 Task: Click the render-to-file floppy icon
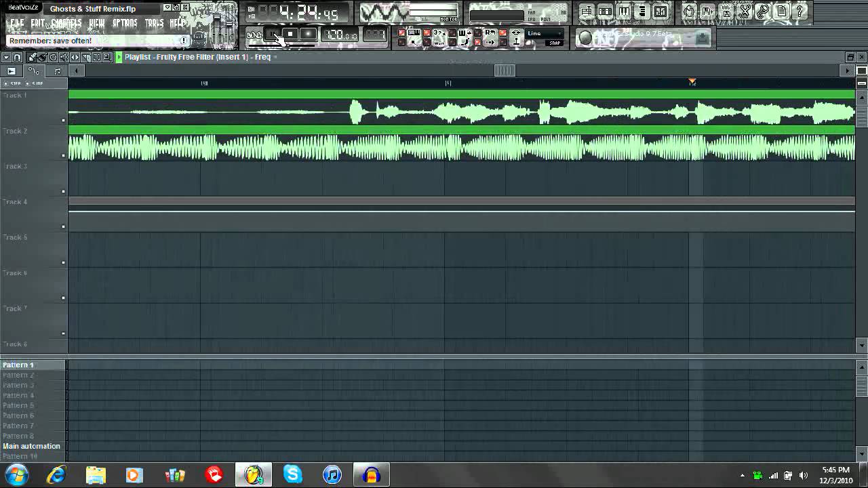coord(726,12)
